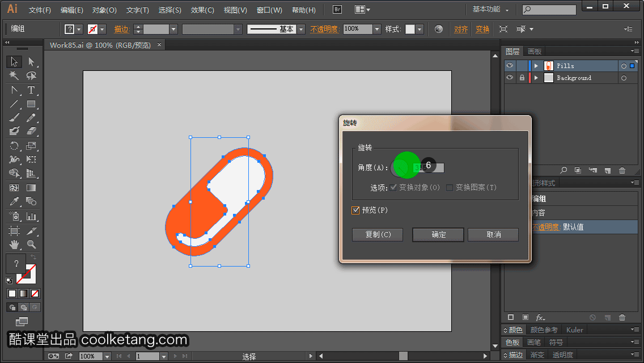This screenshot has height=363, width=644.
Task: Delete selection with Layers panel trash icon
Action: (x=622, y=170)
